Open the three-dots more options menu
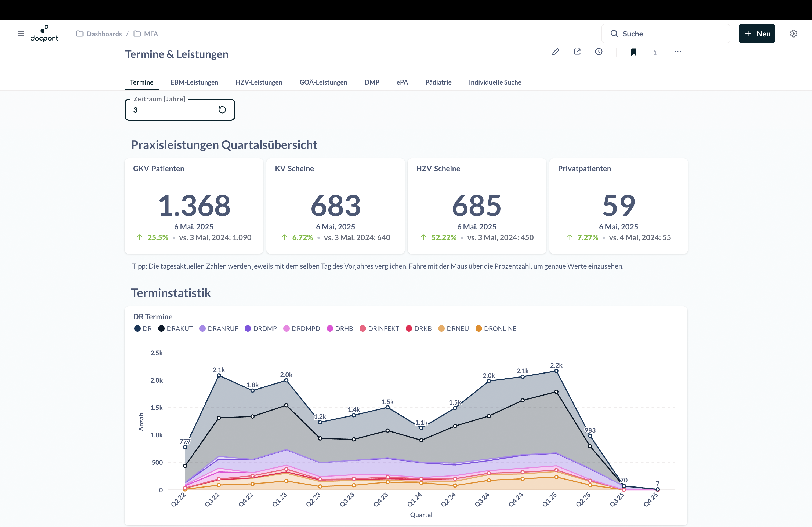The image size is (812, 527). tap(677, 52)
